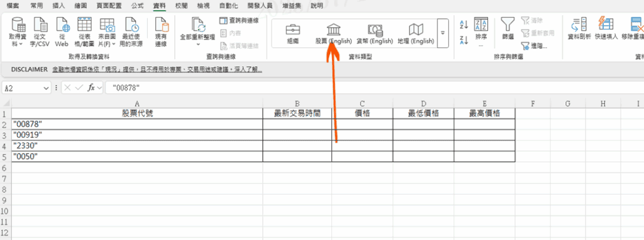This screenshot has width=644, height=240.
Task: Click the 現有連線 icon
Action: [161, 32]
